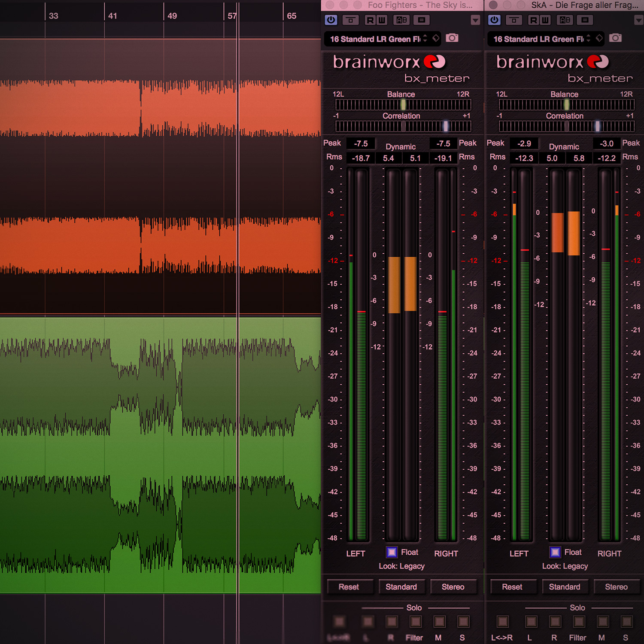The image size is (644, 644).
Task: Enable Solo R in SkA plugin
Action: (x=555, y=621)
